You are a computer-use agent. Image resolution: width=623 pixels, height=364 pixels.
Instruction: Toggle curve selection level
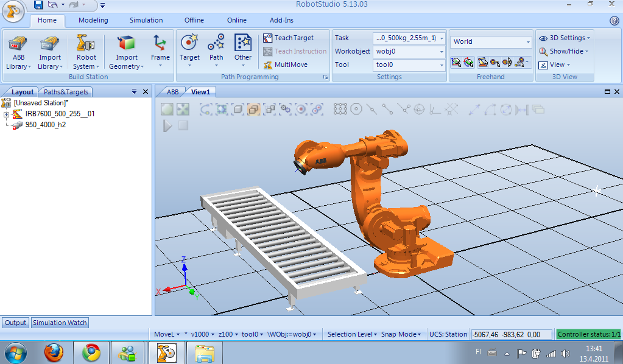pyautogui.click(x=206, y=109)
